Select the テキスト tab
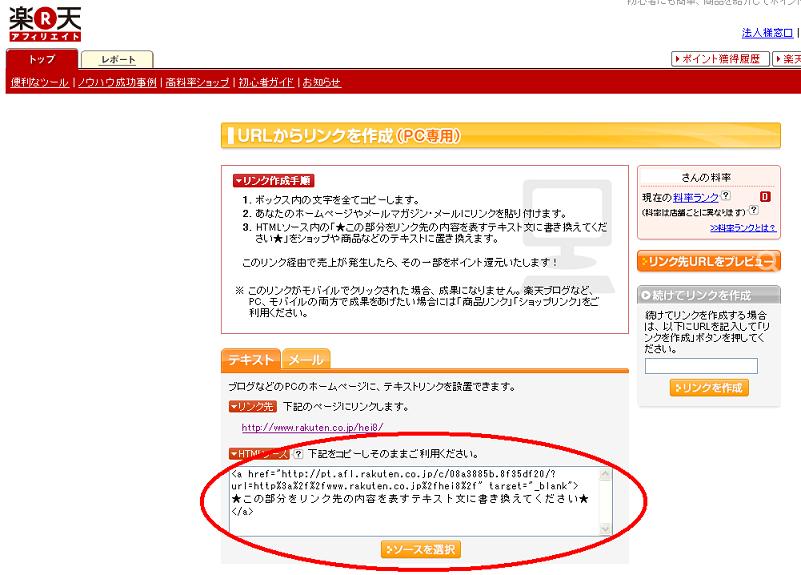Viewport: 801px width, 575px height. tap(251, 360)
